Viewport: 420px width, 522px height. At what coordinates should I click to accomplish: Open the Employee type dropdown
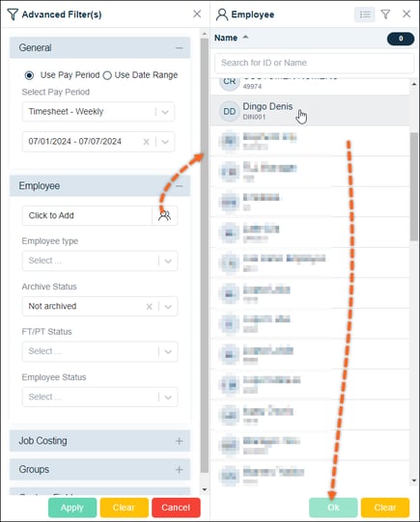[x=99, y=261]
